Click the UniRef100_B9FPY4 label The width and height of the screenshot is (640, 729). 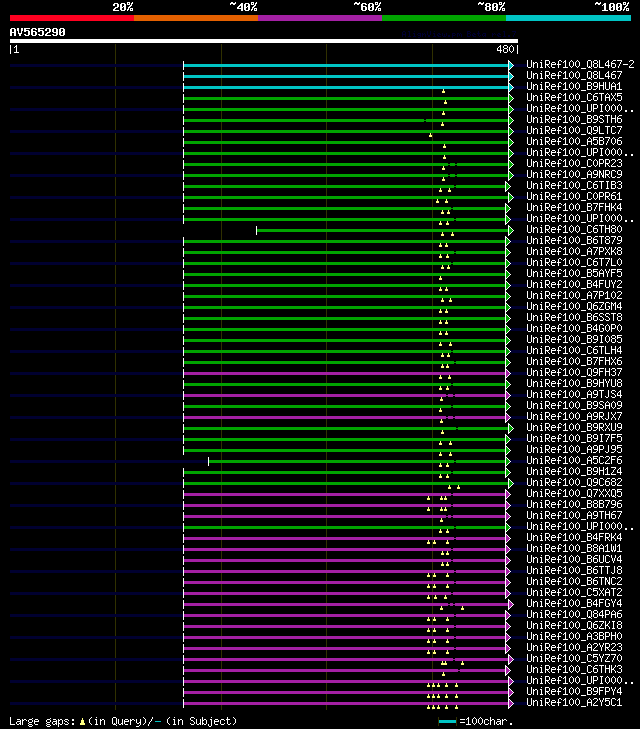click(x=574, y=691)
